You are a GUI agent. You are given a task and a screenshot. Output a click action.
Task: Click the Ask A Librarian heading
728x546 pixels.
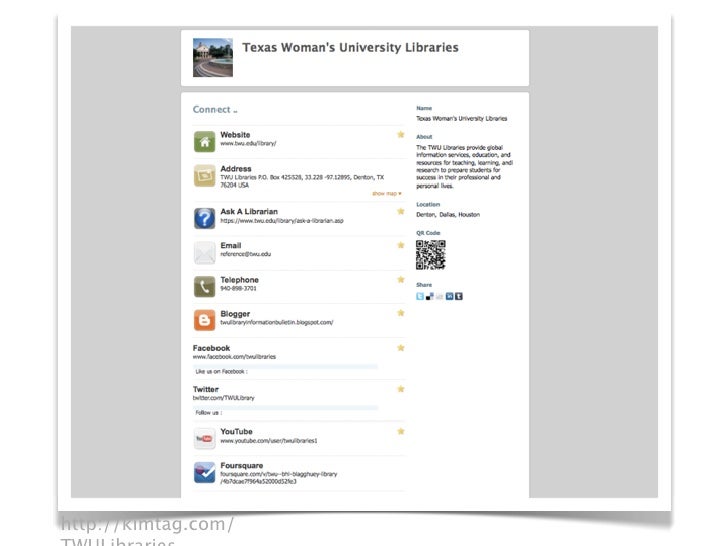tap(249, 211)
